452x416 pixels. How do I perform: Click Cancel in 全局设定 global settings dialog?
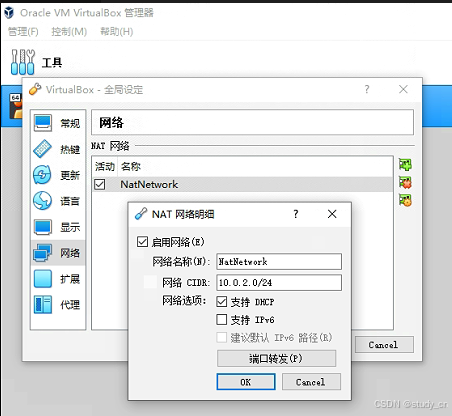tap(384, 344)
